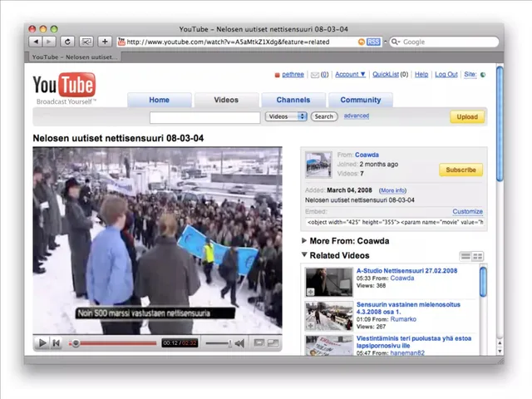
Task: Click the globe icon next to Site
Action: (483, 75)
